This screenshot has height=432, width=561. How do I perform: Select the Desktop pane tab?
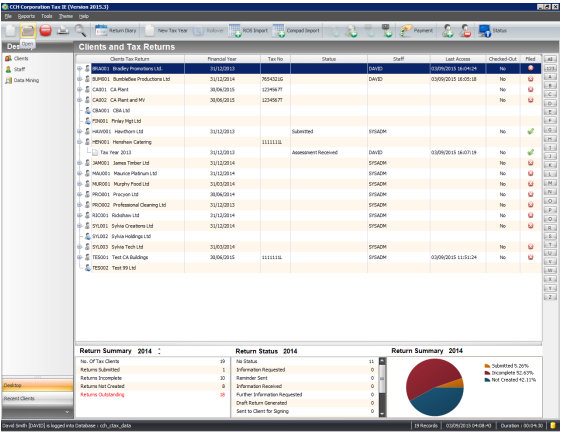pyautogui.click(x=38, y=385)
